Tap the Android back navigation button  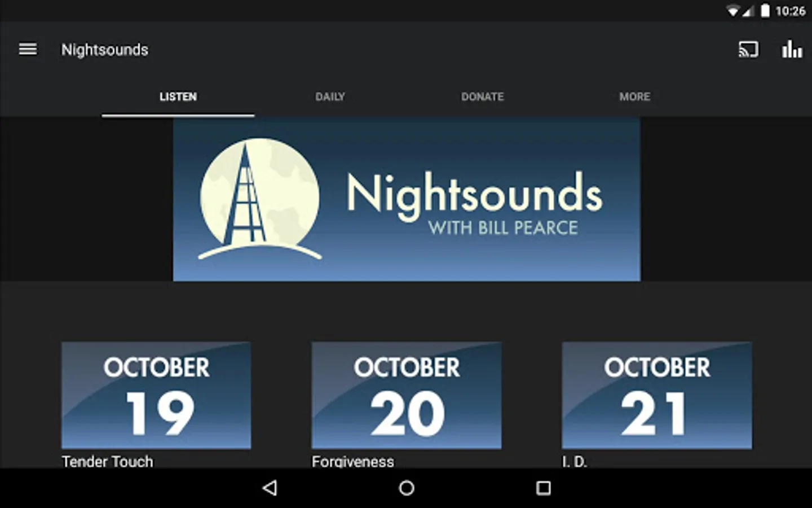tap(270, 488)
